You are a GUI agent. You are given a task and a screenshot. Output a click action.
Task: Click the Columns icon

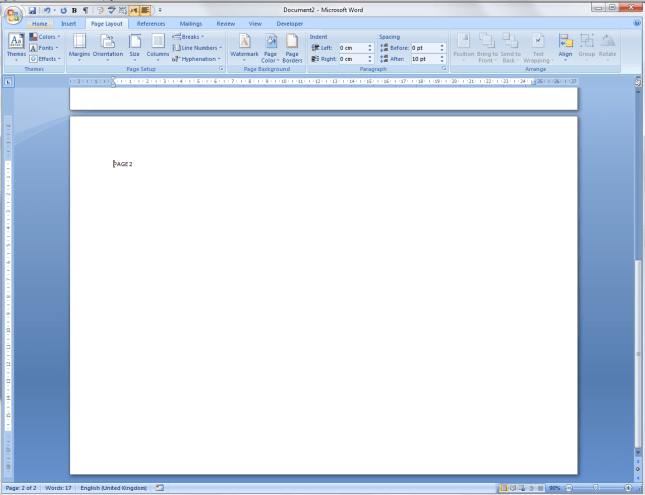158,45
